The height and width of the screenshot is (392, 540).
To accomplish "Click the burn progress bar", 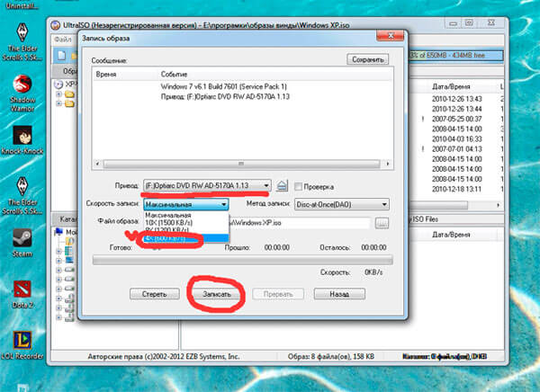I will point(242,260).
